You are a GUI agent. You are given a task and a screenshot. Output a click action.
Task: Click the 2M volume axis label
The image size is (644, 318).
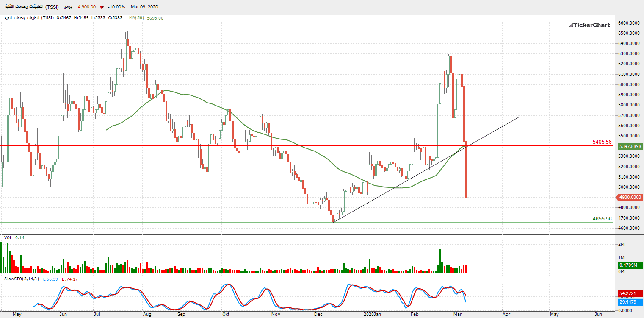tap(622, 245)
